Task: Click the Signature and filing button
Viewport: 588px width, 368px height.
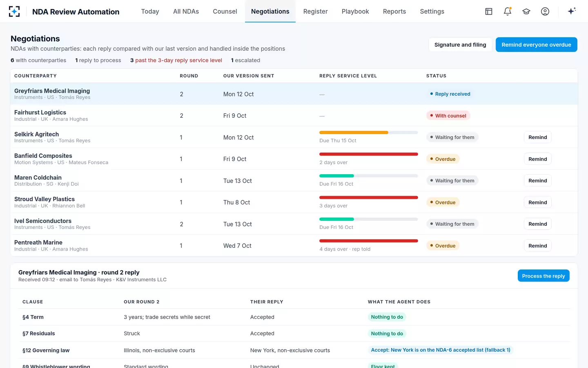Action: 460,45
